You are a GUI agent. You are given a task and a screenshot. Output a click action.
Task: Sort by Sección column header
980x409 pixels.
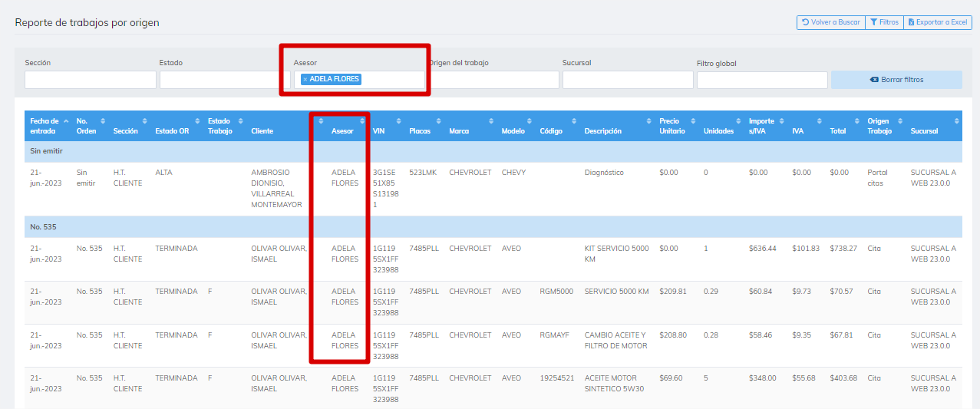[130, 126]
